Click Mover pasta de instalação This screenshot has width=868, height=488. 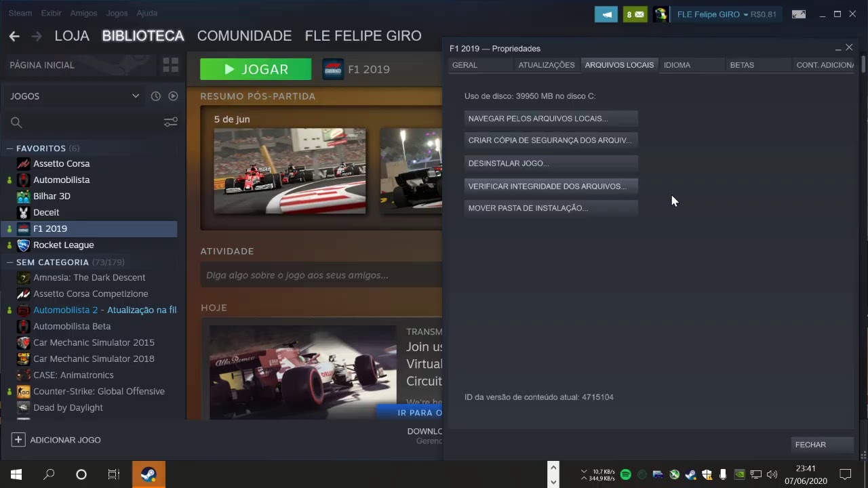pos(551,208)
